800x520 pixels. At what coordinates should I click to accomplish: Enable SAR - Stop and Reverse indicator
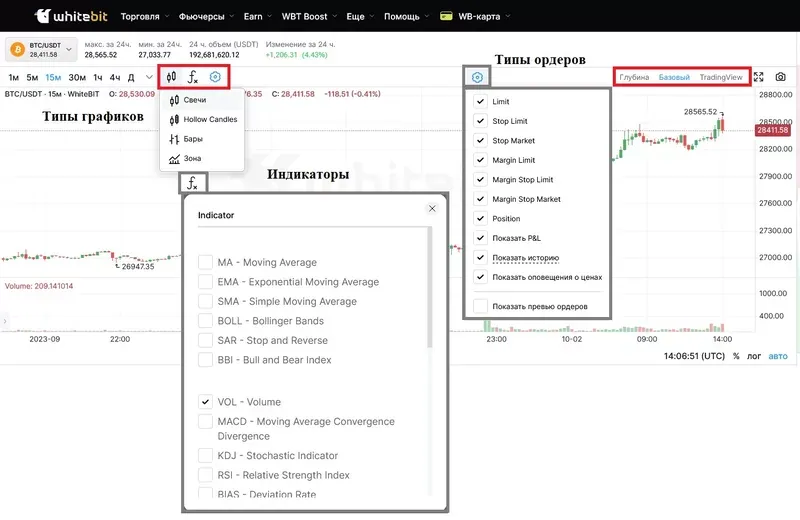click(205, 340)
